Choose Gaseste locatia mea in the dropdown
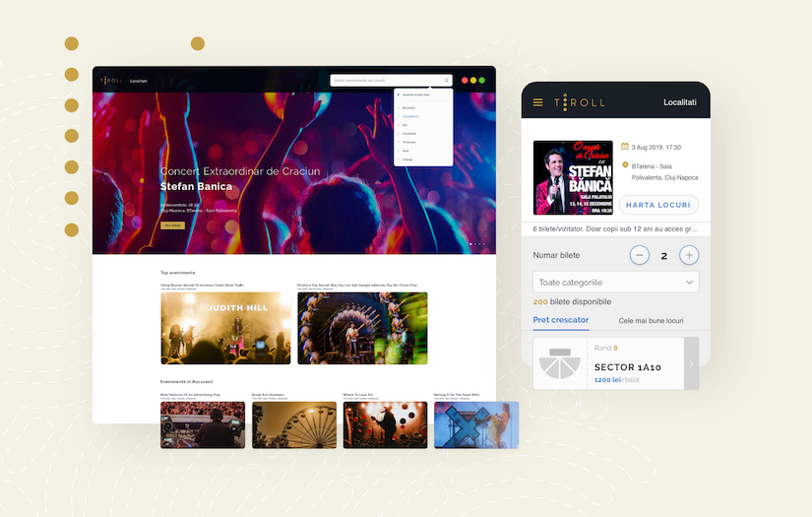The image size is (812, 517). click(x=415, y=95)
